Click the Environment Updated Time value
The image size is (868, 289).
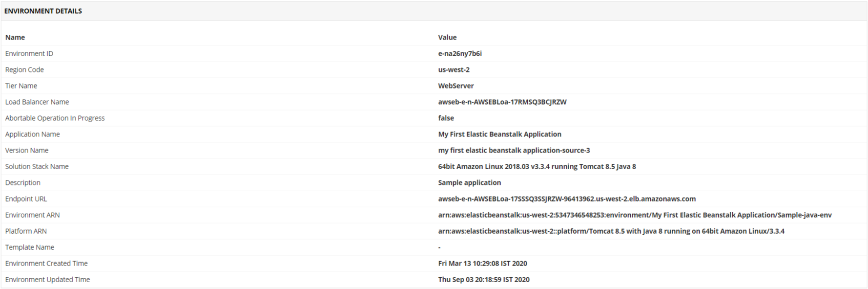click(x=484, y=279)
